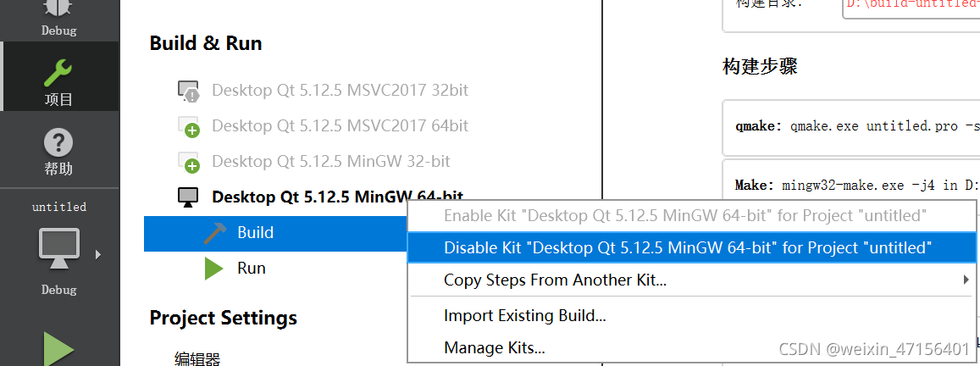Click the green Run triangle icon under the kit
This screenshot has height=366, width=980.
point(214,269)
